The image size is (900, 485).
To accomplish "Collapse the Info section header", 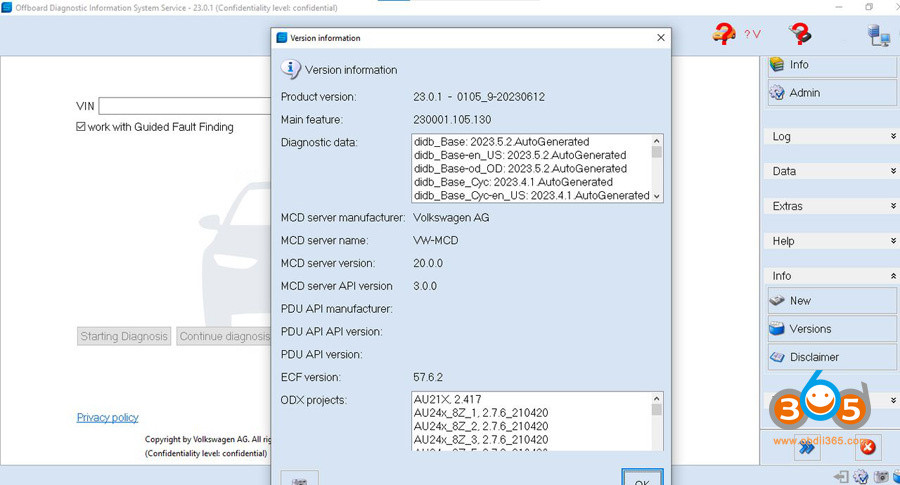I will click(x=831, y=276).
